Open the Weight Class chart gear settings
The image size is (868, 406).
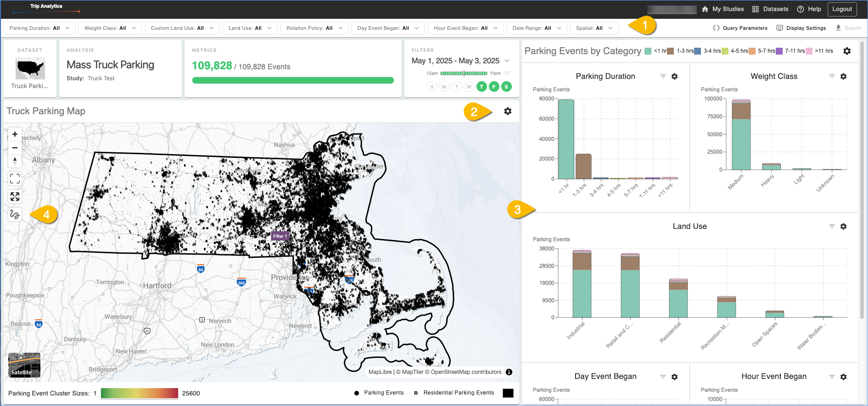[x=844, y=77]
